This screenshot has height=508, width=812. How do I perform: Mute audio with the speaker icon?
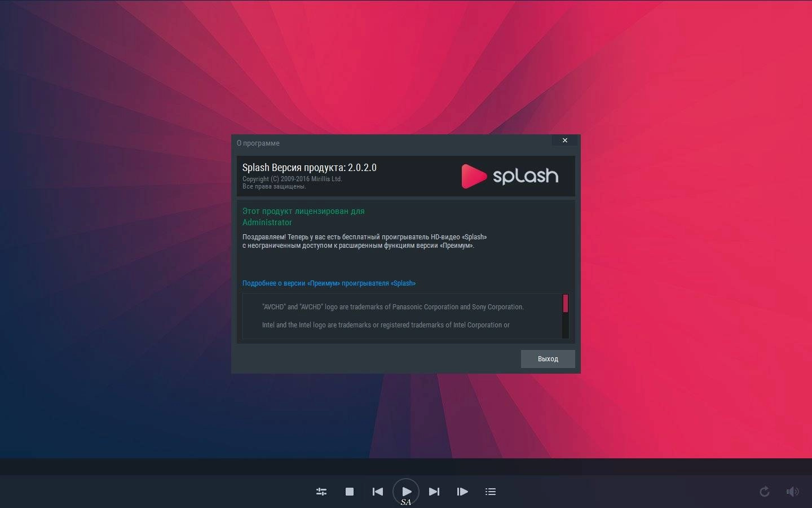(x=792, y=492)
